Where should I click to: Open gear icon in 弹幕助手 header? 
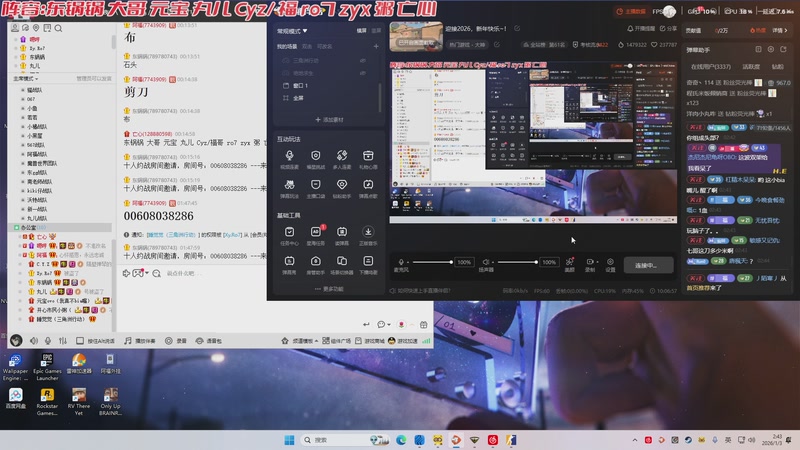point(770,49)
